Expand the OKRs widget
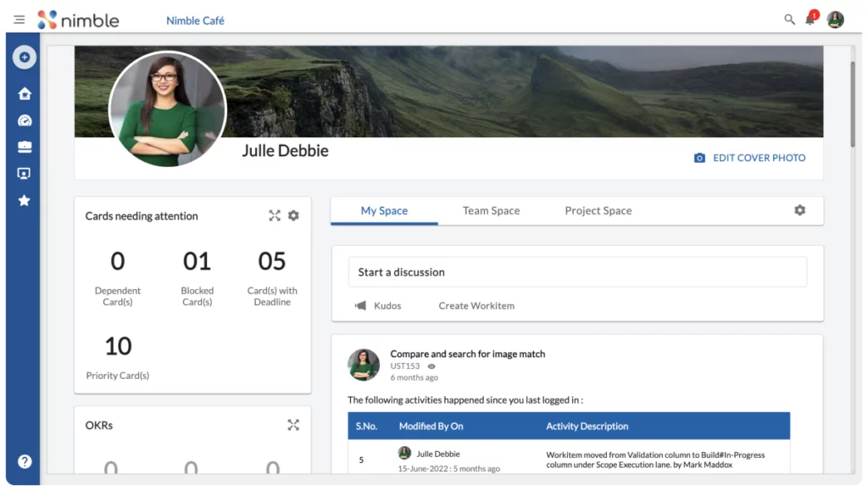The image size is (868, 491). tap(293, 425)
